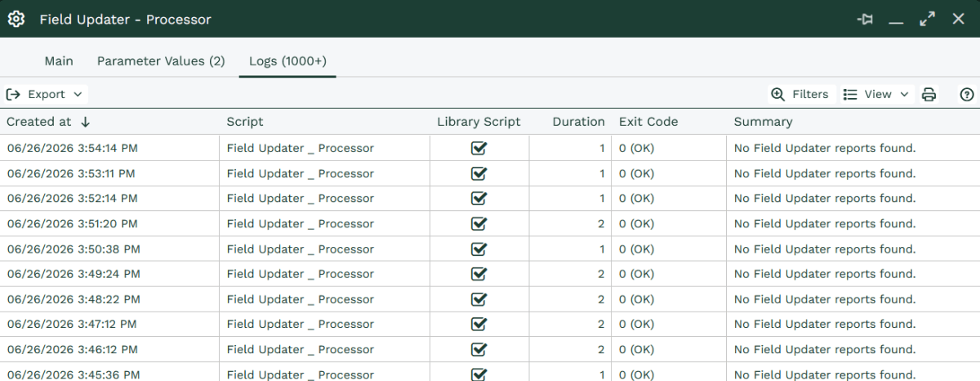The height and width of the screenshot is (381, 980).
Task: Click duration value 1 in 3:50:38 PM row
Action: pyautogui.click(x=602, y=249)
